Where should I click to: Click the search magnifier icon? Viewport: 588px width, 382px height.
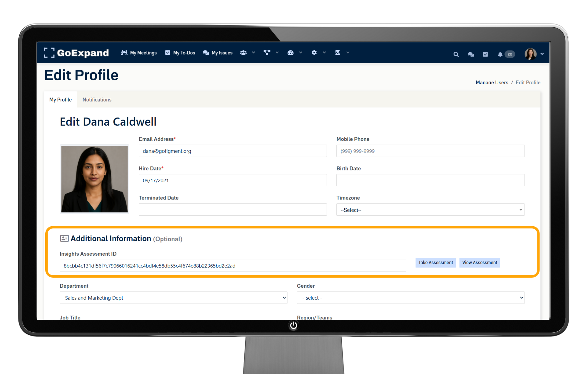click(456, 54)
